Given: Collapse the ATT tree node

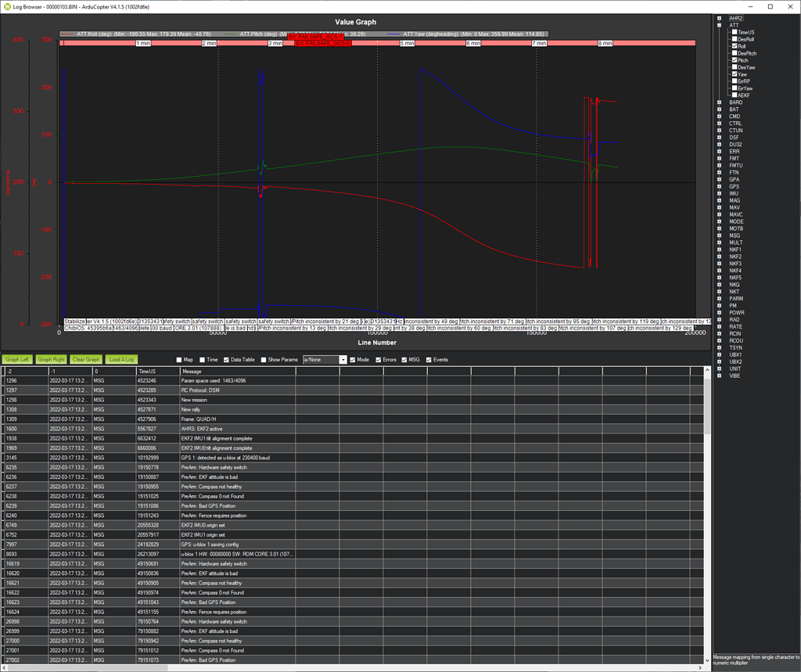Looking at the screenshot, I should pos(719,25).
